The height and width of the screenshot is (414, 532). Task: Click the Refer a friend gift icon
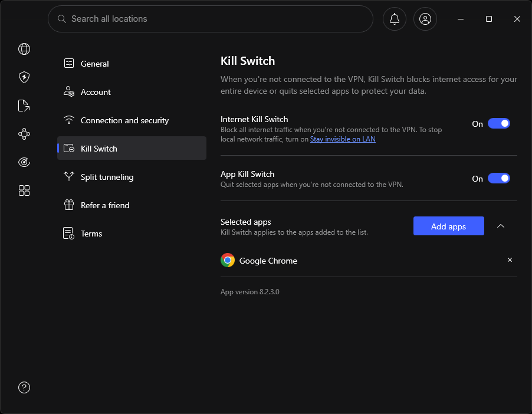[x=69, y=205]
